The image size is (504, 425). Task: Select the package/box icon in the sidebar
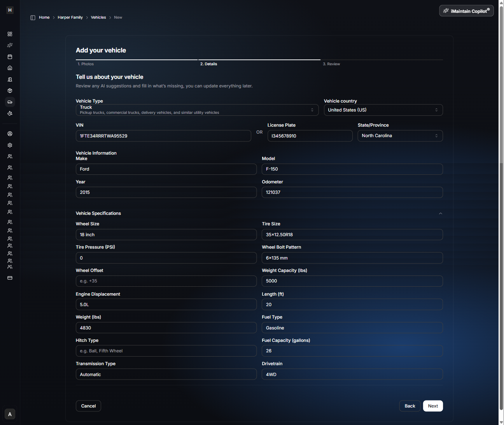click(10, 91)
